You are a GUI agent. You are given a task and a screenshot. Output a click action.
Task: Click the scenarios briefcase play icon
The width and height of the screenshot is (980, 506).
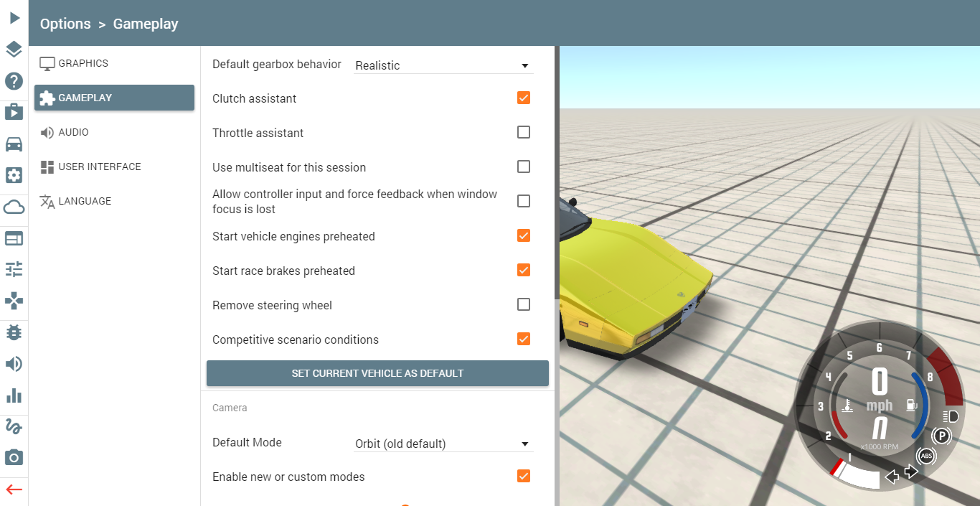(x=14, y=112)
